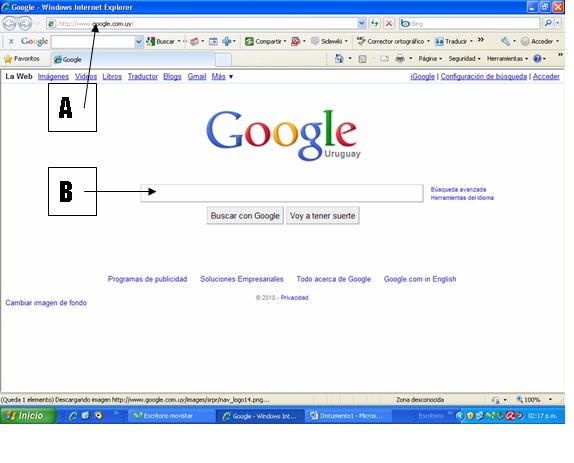This screenshot has width=574, height=463.
Task: Open the Bing search provider dropdown arrow
Action: [557, 24]
